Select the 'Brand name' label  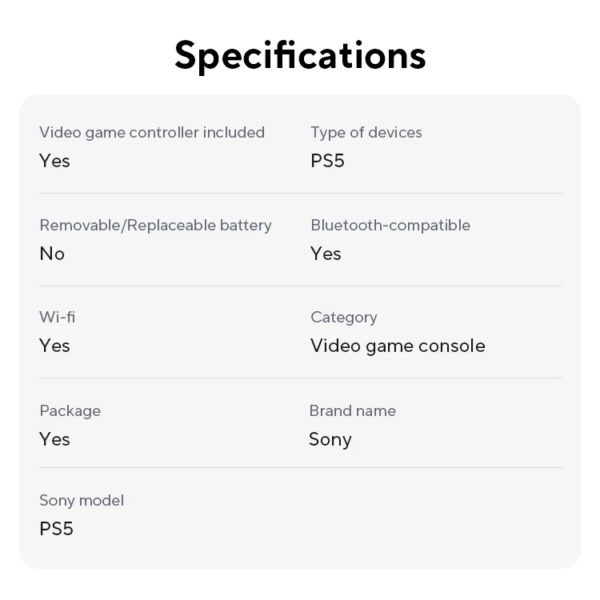point(352,411)
